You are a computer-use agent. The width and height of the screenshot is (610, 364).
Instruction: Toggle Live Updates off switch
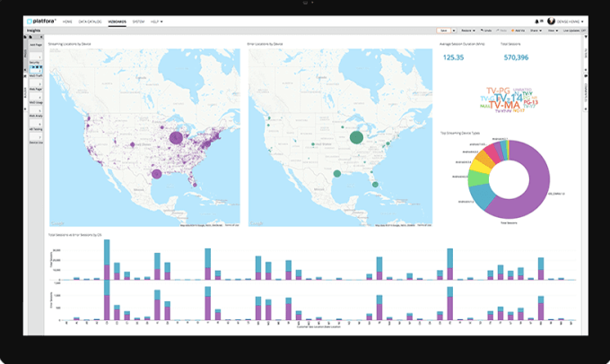pyautogui.click(x=584, y=30)
